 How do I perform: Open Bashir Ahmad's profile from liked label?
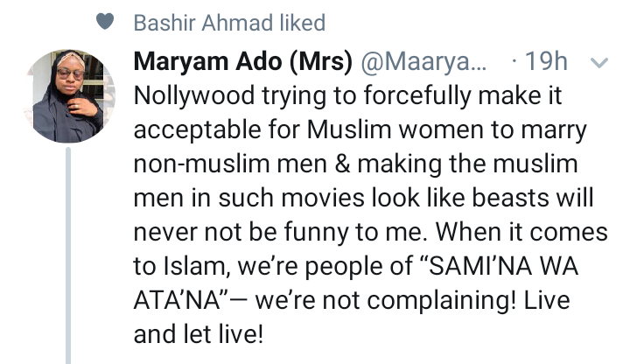coord(198,23)
